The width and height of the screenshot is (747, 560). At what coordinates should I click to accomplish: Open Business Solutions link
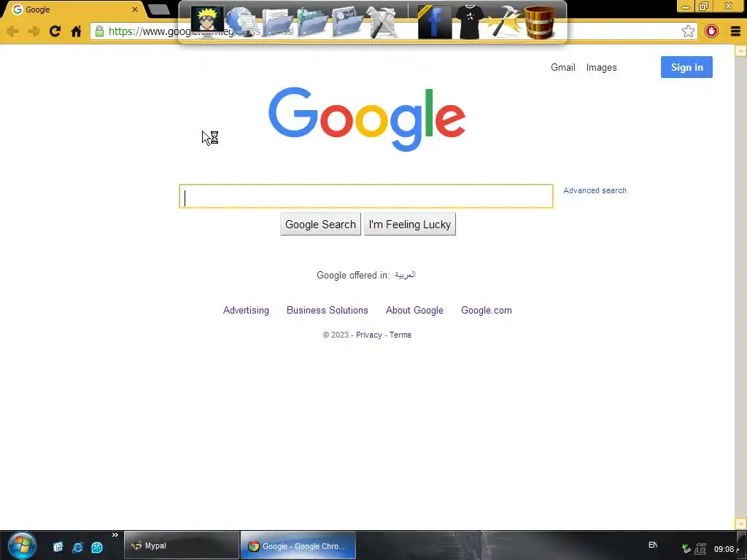[x=328, y=311]
